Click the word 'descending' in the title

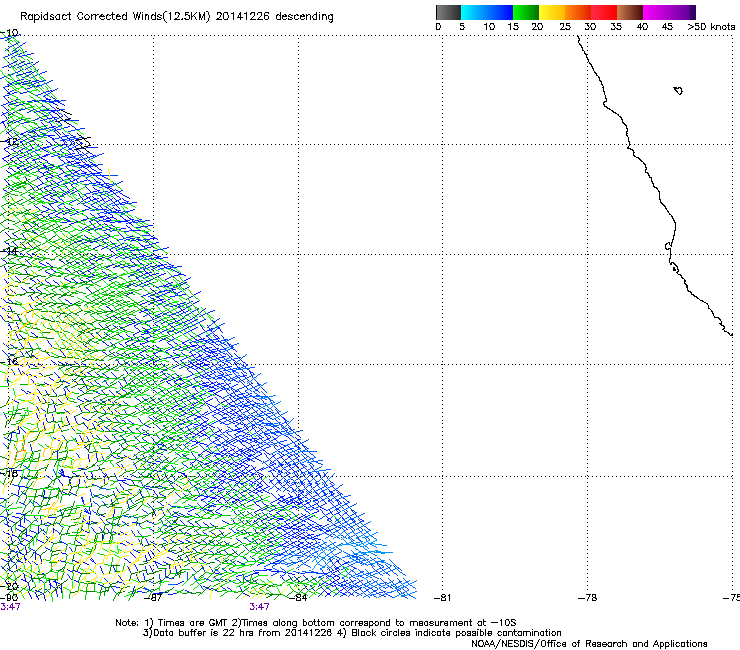(304, 17)
